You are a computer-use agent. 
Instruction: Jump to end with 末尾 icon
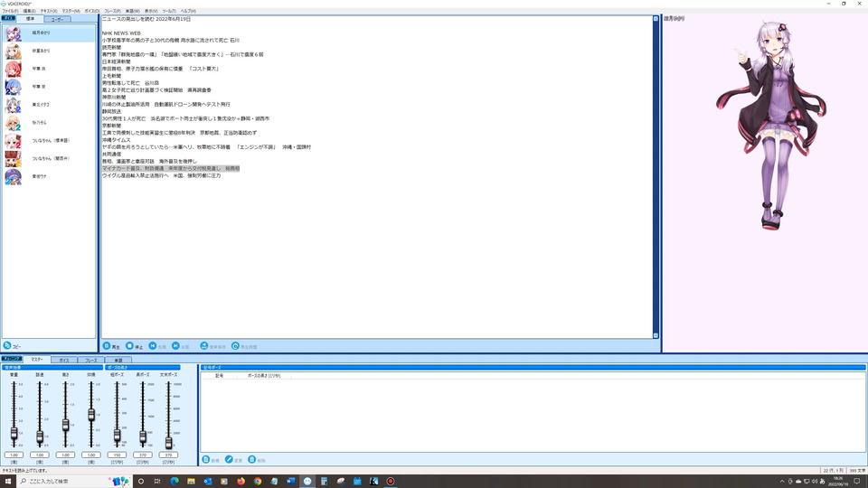click(x=175, y=346)
